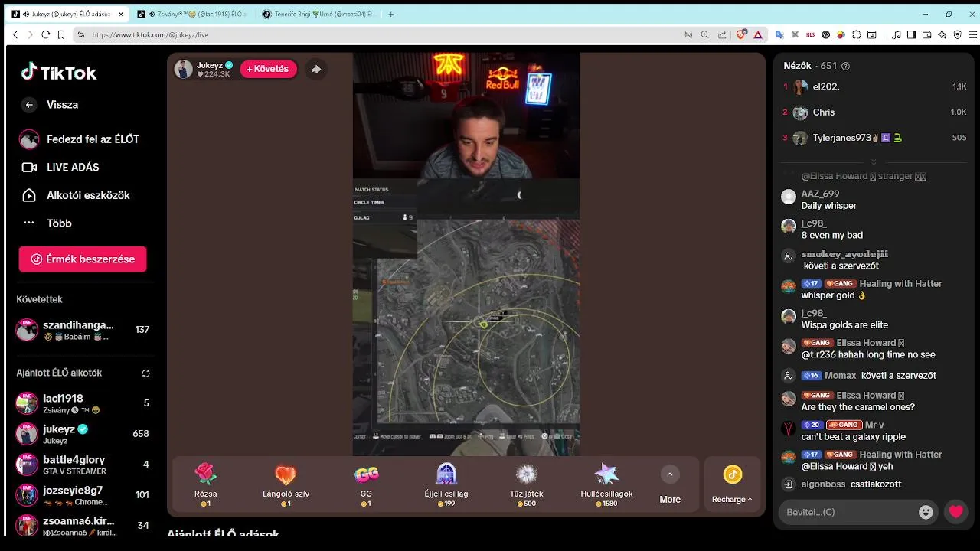Toggle the browser sidebar panel
This screenshot has width=980, height=551.
point(911,34)
